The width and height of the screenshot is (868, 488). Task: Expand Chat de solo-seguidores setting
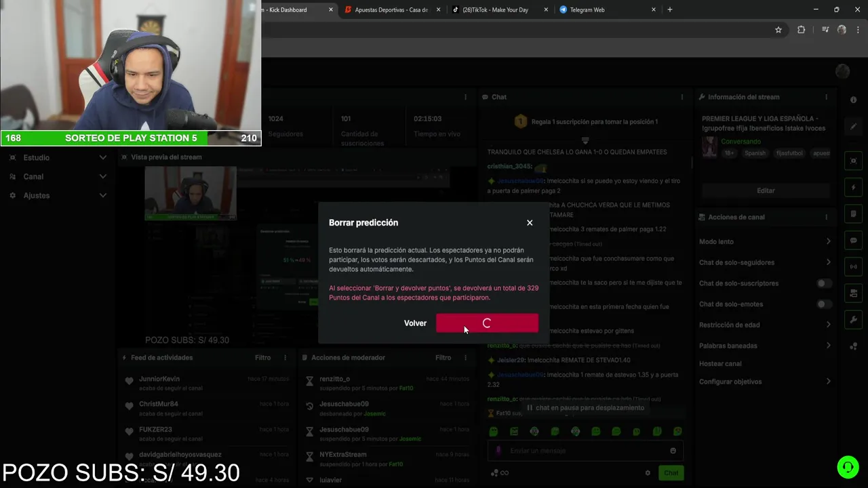765,262
